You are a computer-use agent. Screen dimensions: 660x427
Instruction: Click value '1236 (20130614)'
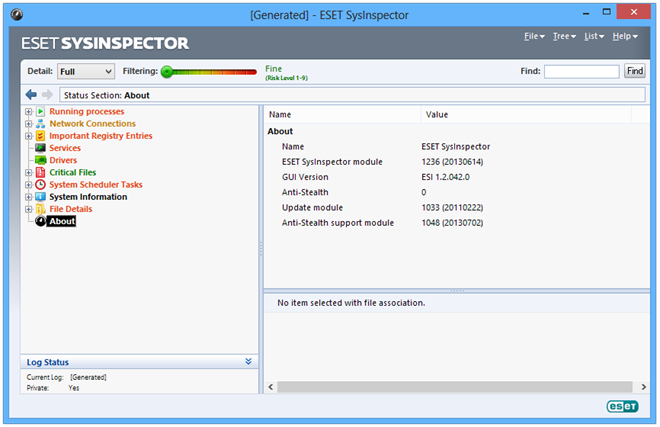coord(452,162)
